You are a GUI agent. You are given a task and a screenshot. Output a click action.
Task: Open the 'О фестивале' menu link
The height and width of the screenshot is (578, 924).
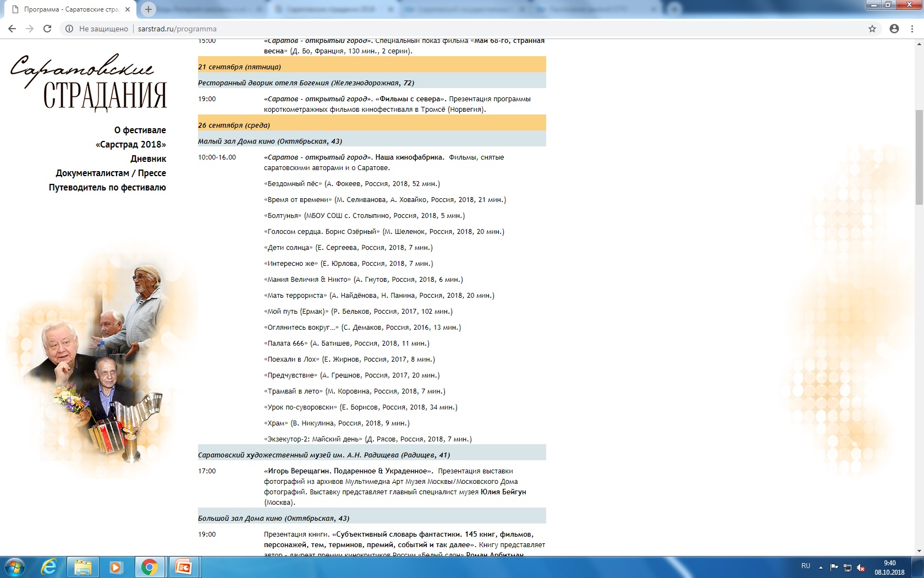(x=140, y=130)
